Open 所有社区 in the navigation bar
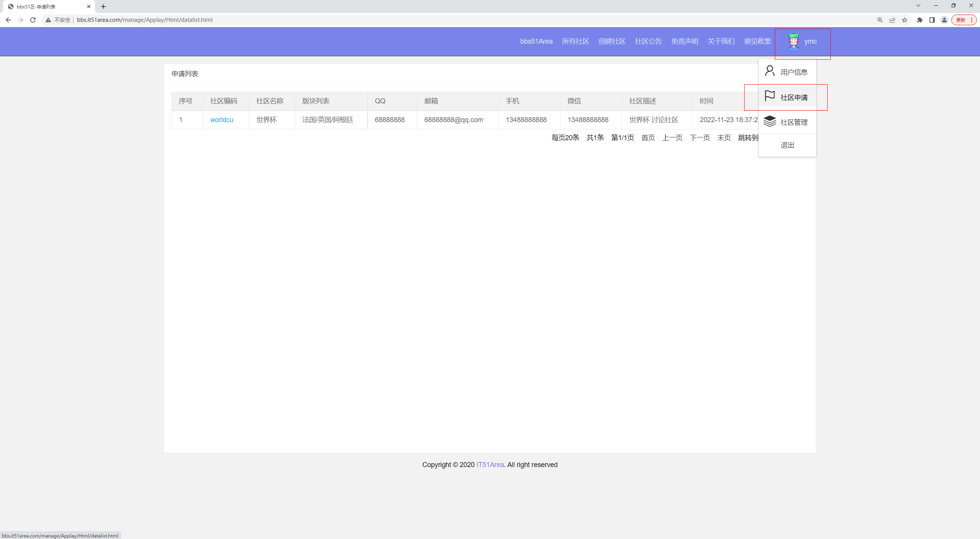Image resolution: width=980 pixels, height=539 pixels. click(575, 41)
